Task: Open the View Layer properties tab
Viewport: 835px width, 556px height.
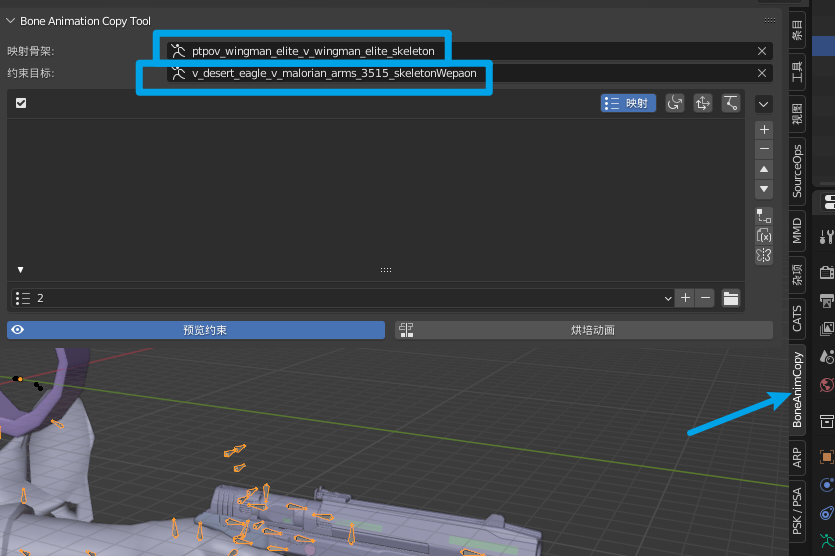Action: [x=826, y=329]
